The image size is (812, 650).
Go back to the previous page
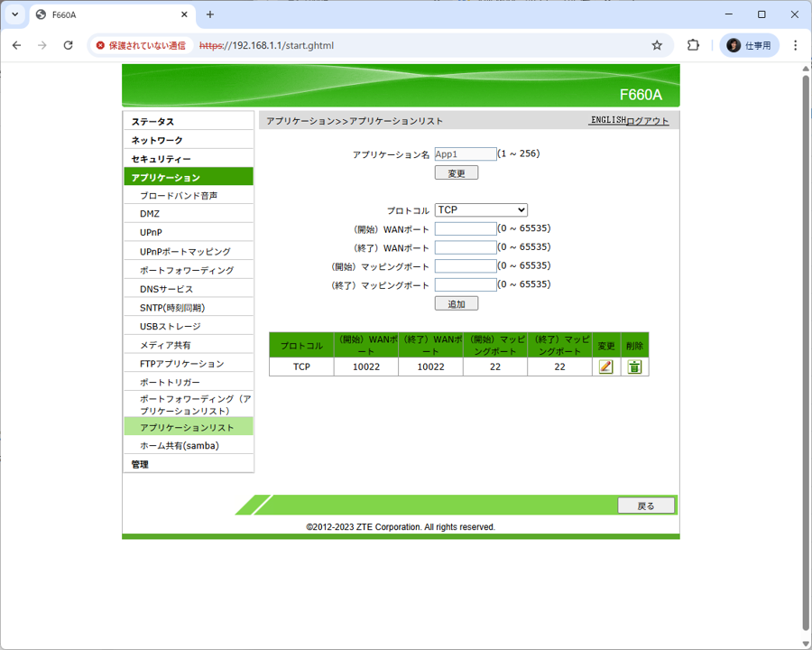[x=16, y=45]
